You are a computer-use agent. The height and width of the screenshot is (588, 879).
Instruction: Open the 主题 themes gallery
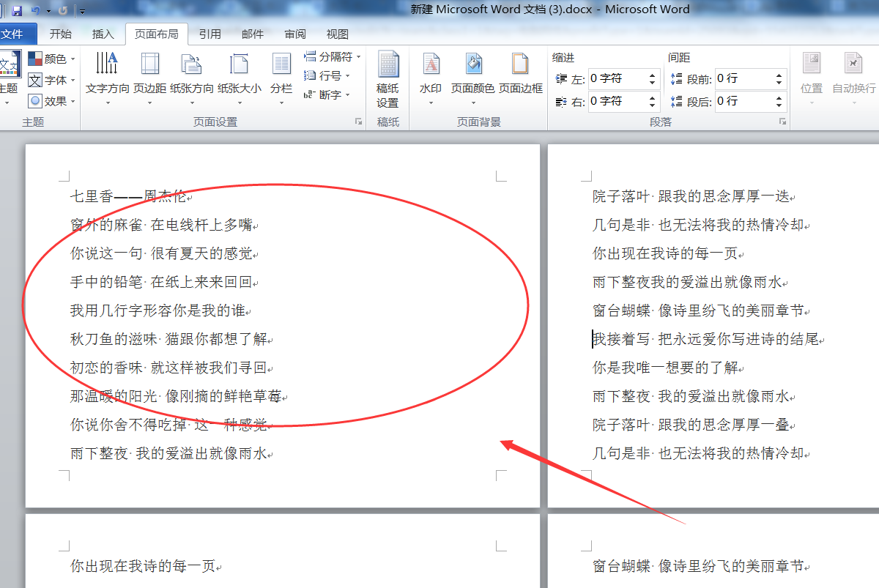9,79
